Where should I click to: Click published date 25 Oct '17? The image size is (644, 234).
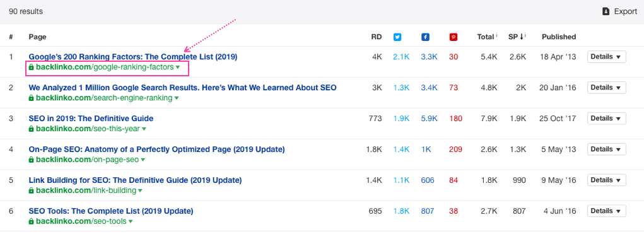558,118
